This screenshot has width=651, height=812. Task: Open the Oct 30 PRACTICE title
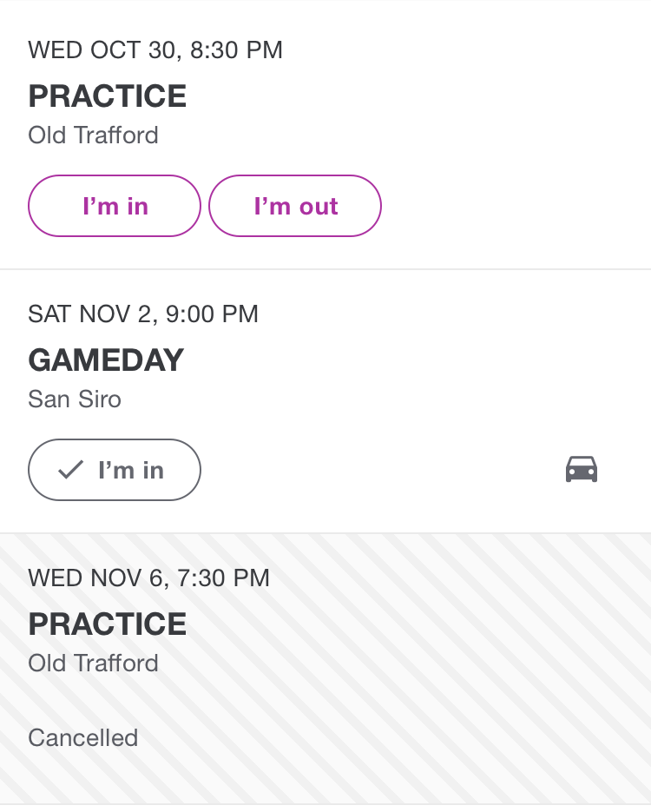coord(108,96)
